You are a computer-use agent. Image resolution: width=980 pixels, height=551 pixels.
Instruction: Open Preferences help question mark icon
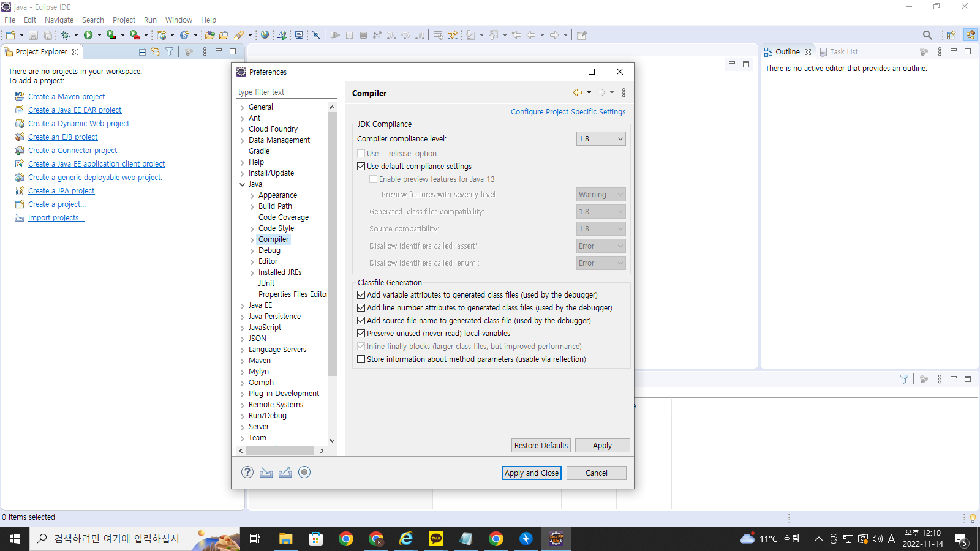(247, 472)
